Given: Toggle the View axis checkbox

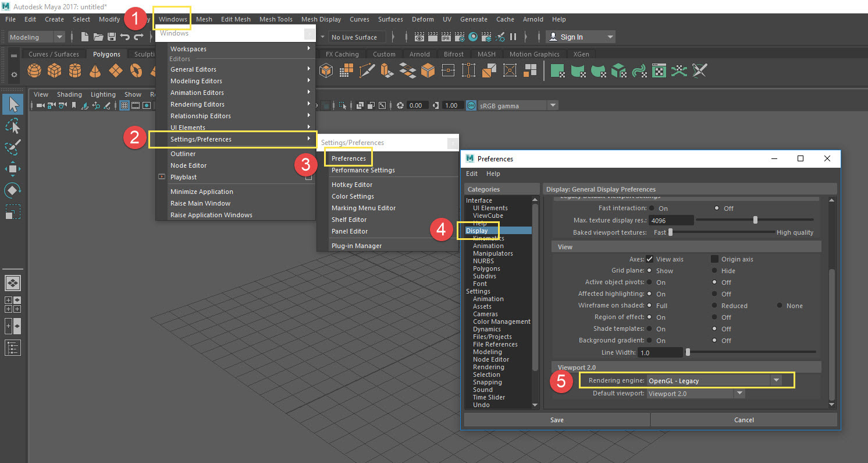Looking at the screenshot, I should [x=650, y=259].
